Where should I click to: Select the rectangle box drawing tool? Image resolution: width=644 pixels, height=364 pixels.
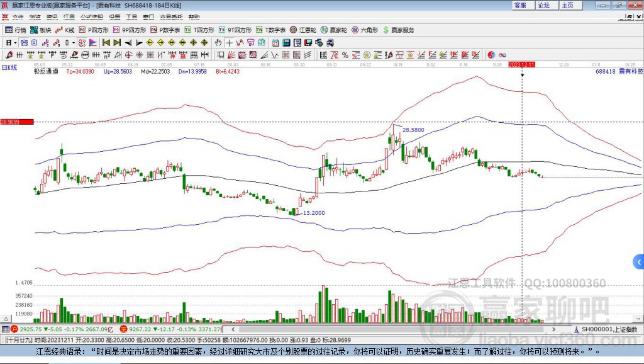tap(221, 55)
